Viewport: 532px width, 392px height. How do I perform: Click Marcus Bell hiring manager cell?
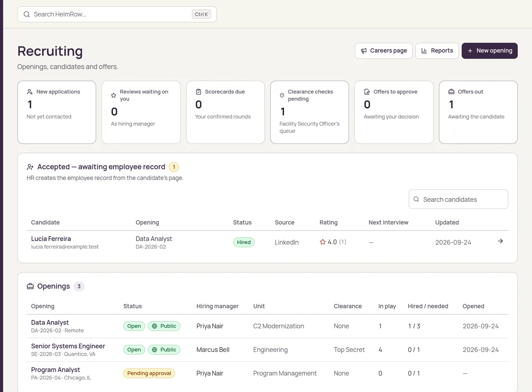[213, 350]
